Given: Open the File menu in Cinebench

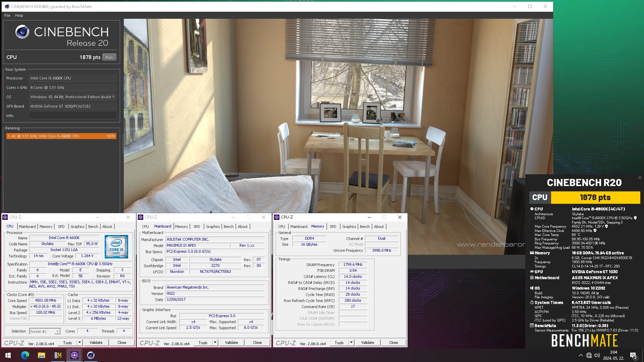Looking at the screenshot, I should coord(7,15).
